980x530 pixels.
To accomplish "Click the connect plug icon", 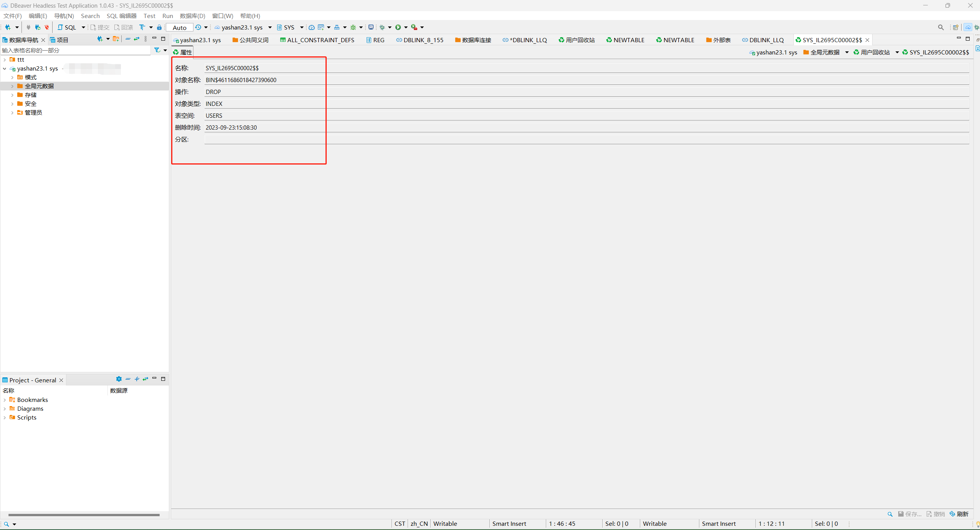I will [x=28, y=27].
